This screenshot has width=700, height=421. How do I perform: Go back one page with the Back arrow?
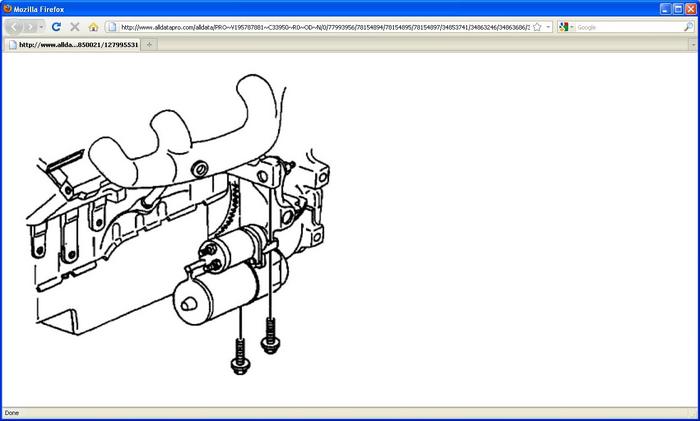tap(14, 27)
